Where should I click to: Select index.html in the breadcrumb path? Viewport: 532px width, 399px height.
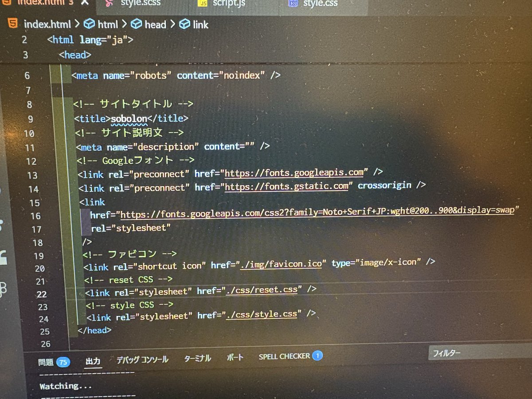coord(47,24)
